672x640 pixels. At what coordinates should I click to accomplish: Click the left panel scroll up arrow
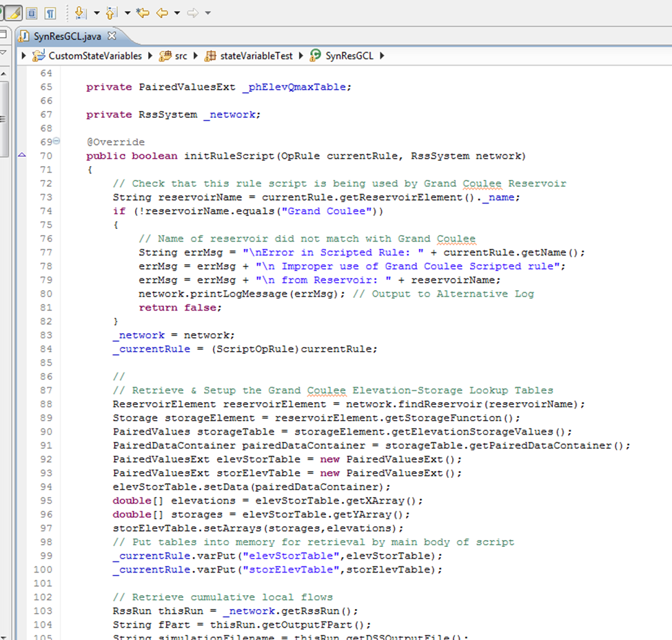[3, 74]
